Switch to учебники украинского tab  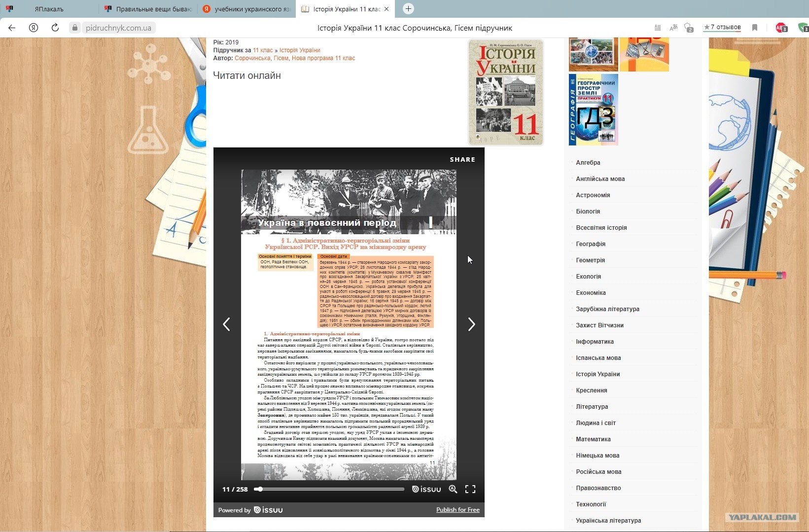pos(246,9)
